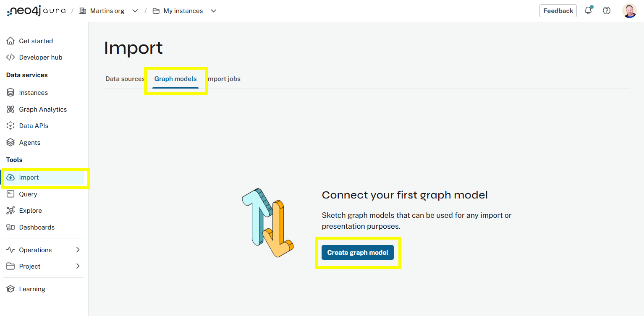
Task: Open the Dashboards tool
Action: [x=37, y=227]
